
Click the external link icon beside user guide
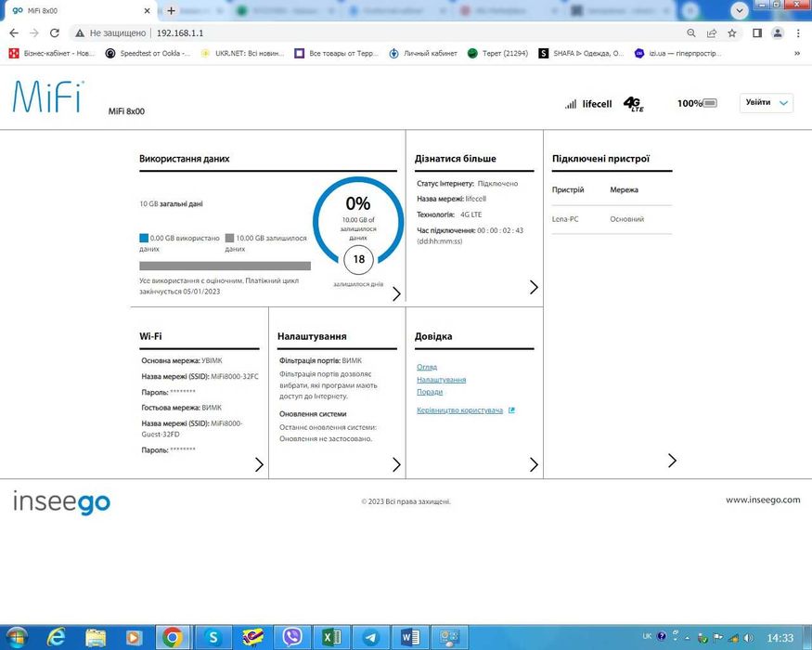click(511, 410)
